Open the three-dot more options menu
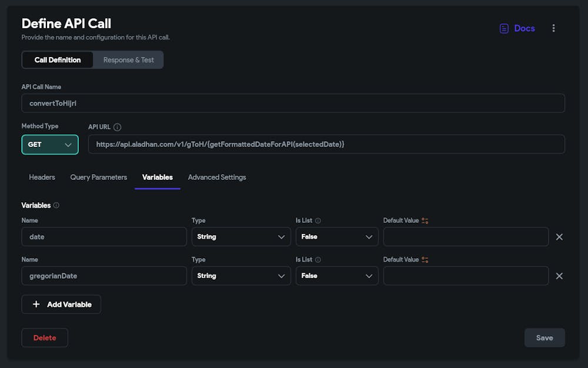 tap(553, 28)
